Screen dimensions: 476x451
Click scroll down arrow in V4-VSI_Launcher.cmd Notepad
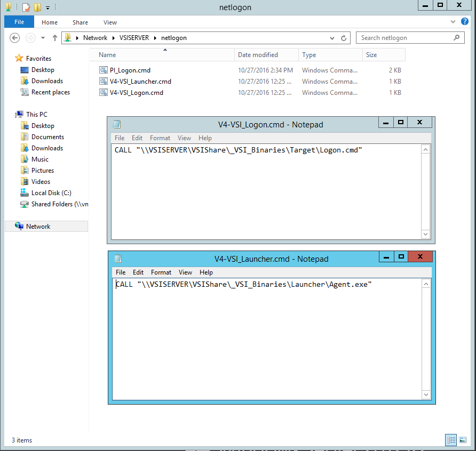coord(426,394)
